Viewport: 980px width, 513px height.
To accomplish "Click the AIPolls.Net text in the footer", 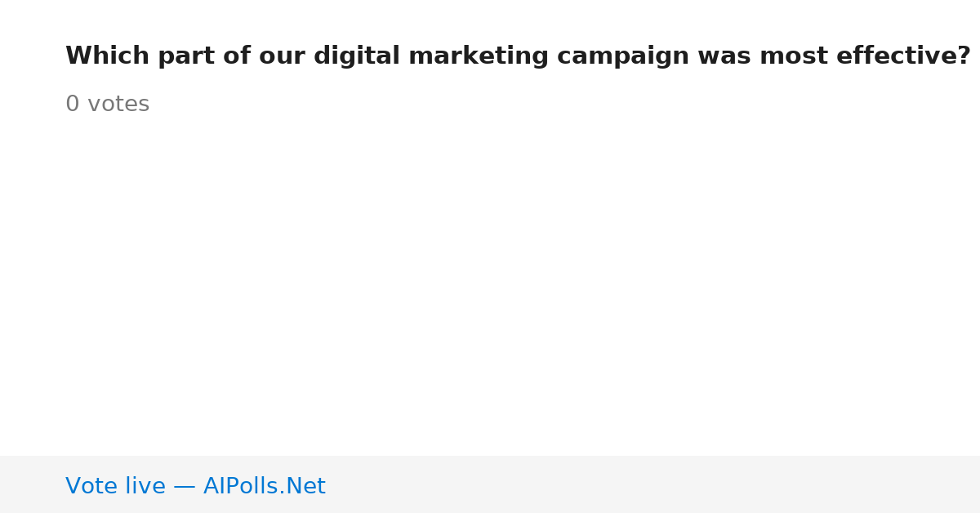I will coord(264,486).
